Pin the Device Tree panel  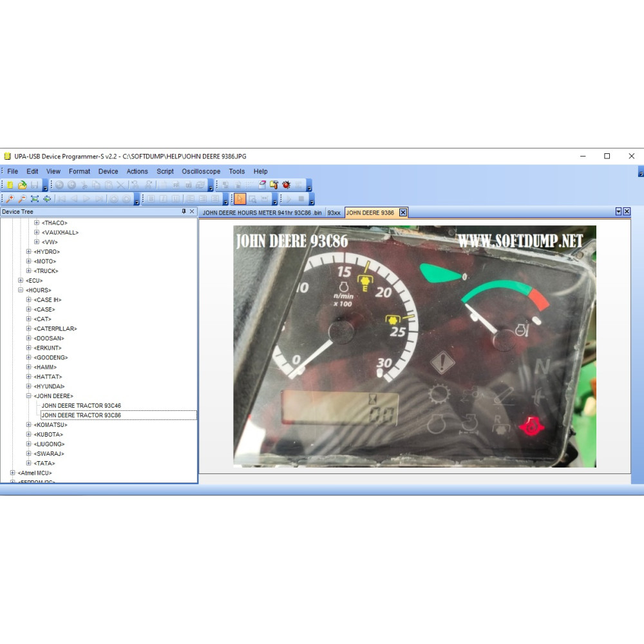tap(184, 211)
